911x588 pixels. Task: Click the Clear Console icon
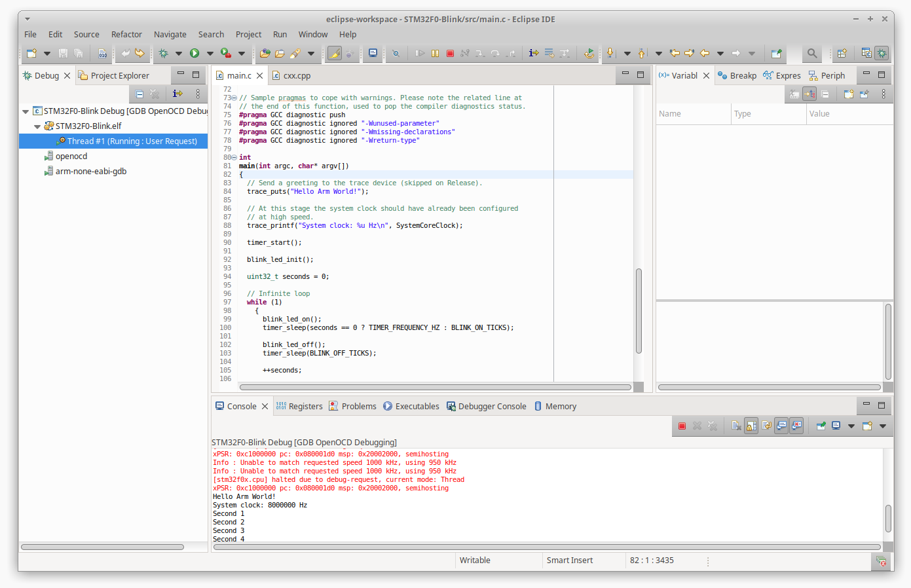[736, 426]
